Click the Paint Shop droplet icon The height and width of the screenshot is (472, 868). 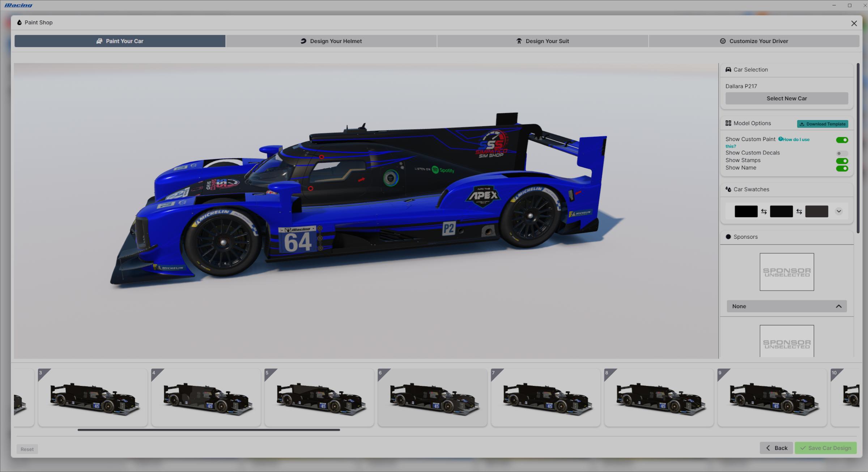(19, 22)
